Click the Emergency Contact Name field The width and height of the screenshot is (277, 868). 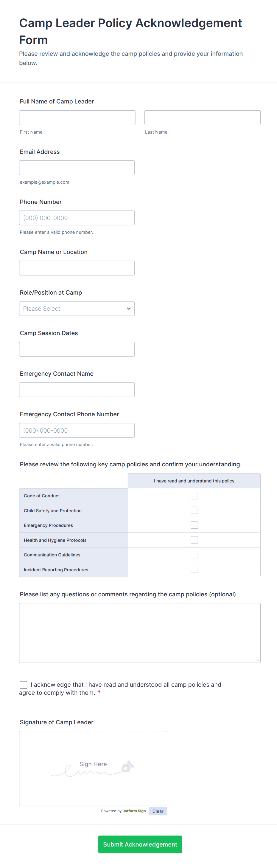pyautogui.click(x=77, y=390)
